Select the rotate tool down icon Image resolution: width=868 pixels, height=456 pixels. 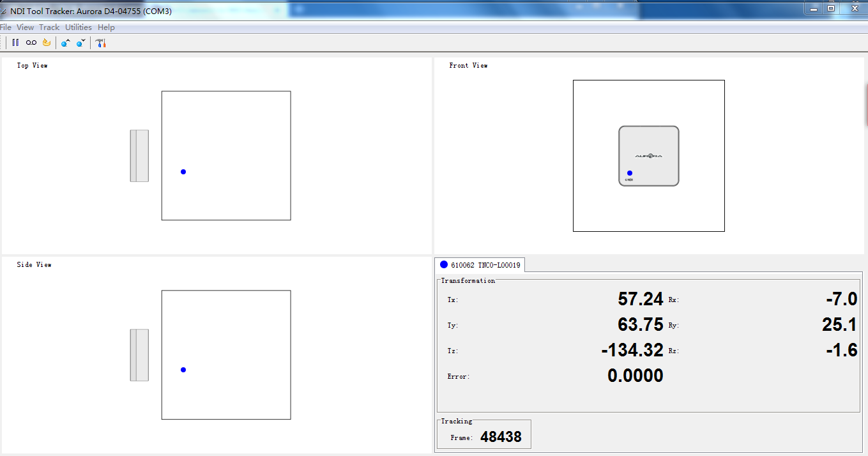(80, 42)
